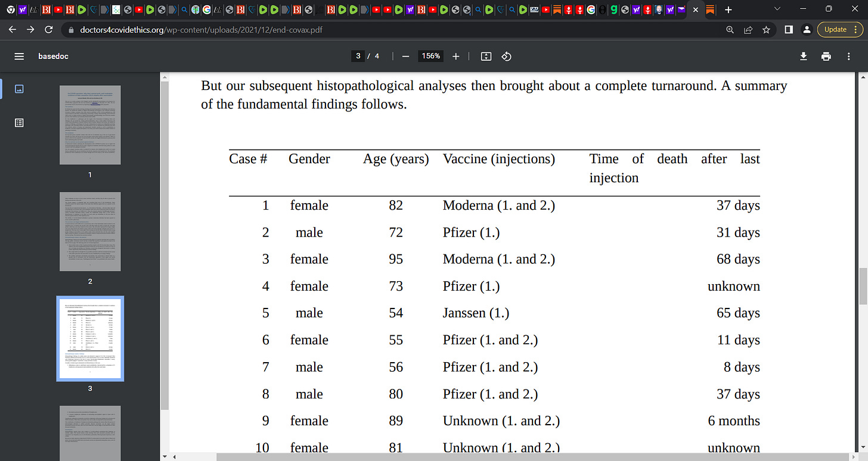This screenshot has height=461, width=868.
Task: Click the '31 days' table cell
Action: (738, 232)
